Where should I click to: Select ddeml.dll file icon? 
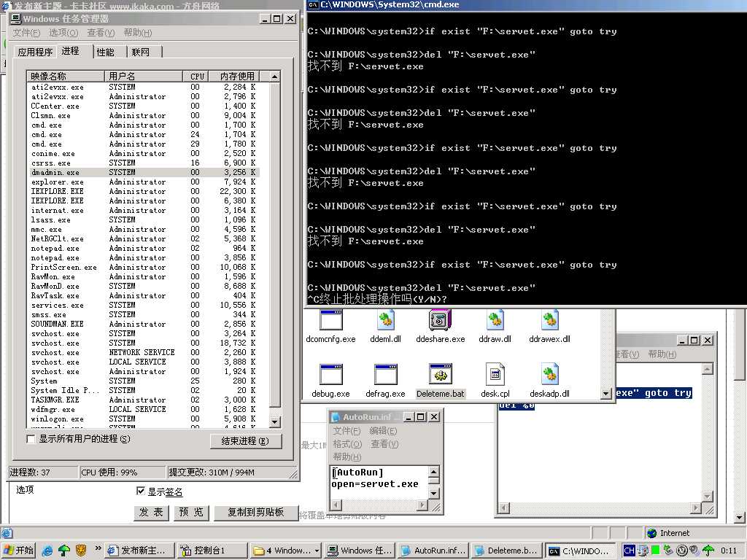385,321
